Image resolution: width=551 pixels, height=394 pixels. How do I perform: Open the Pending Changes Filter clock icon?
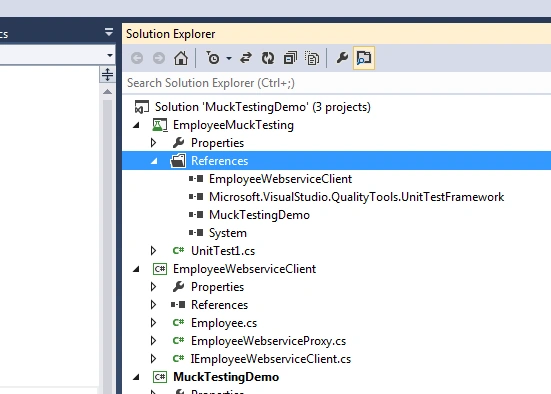213,58
